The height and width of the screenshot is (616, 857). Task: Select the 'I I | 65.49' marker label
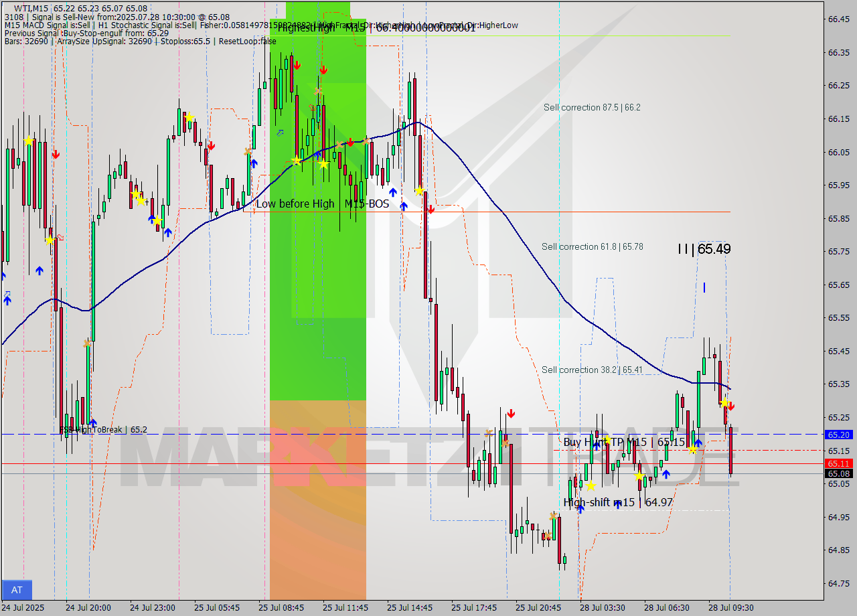pos(704,248)
